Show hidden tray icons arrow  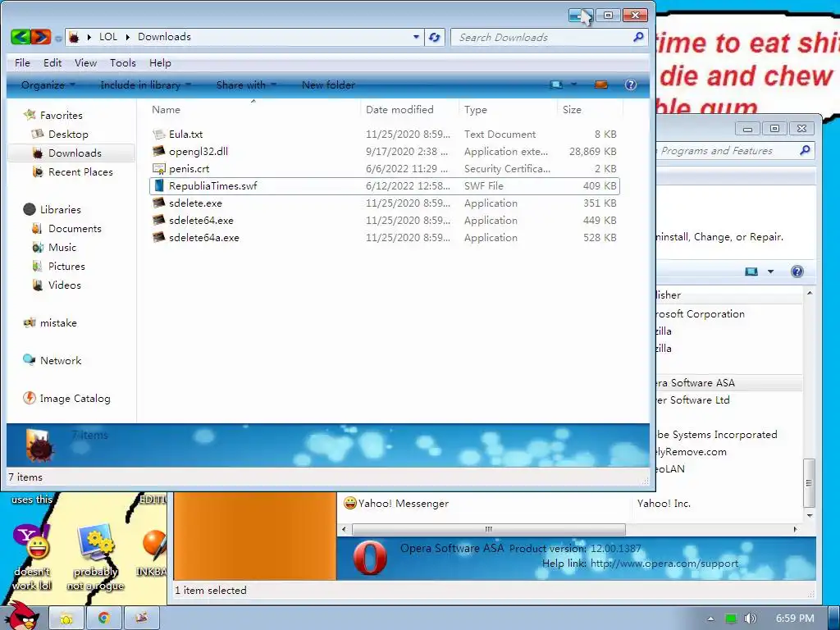[x=710, y=619]
